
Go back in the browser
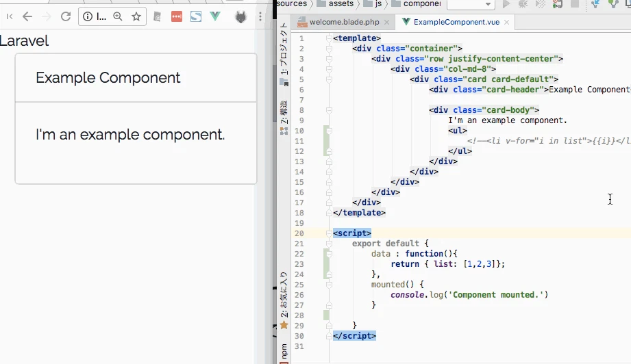27,16
